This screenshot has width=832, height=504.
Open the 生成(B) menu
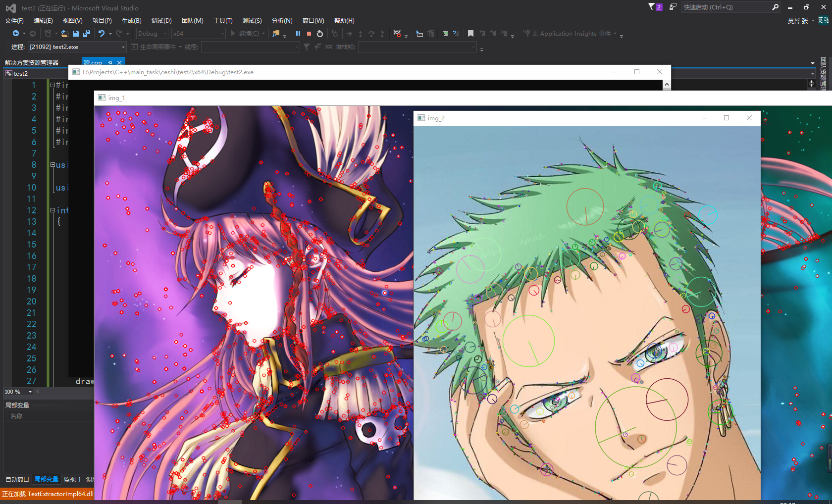[132, 20]
